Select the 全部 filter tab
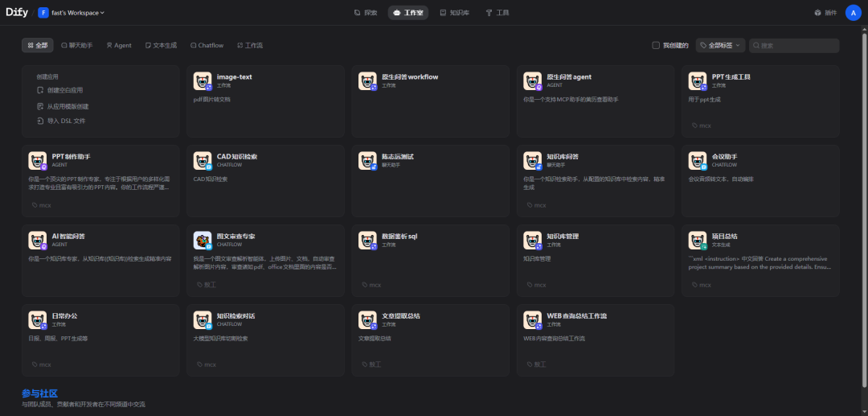 click(38, 45)
